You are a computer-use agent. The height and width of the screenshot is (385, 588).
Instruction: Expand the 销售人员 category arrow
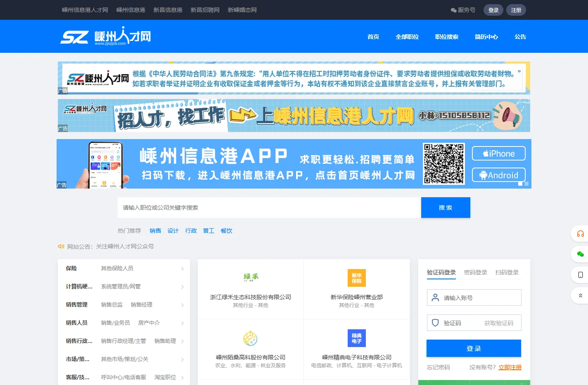[x=183, y=323]
